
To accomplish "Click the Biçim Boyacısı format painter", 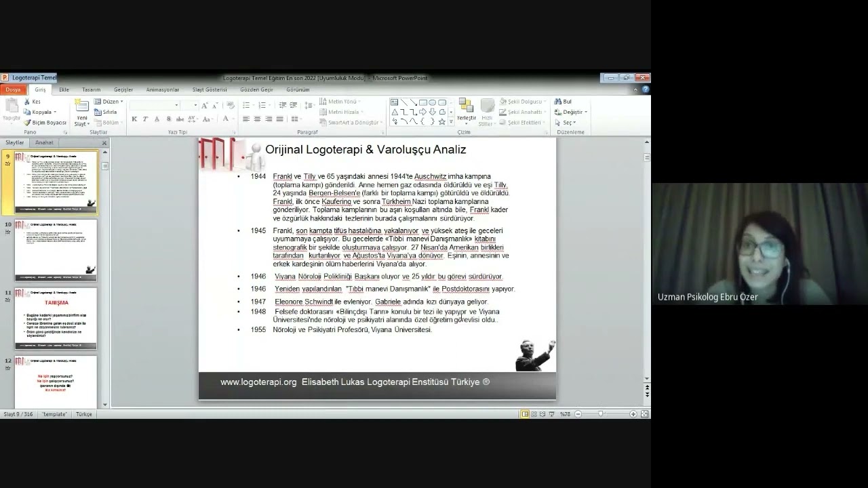I will tap(45, 123).
